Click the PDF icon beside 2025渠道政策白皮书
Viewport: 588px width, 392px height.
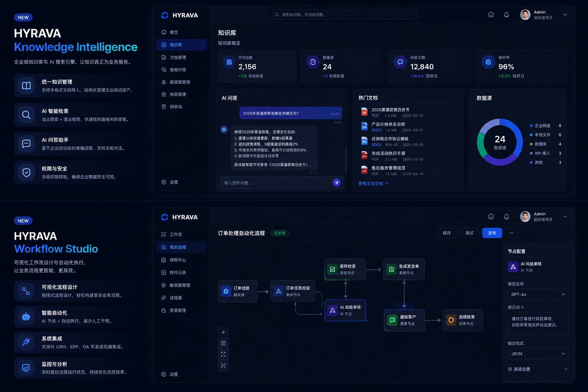click(x=364, y=112)
